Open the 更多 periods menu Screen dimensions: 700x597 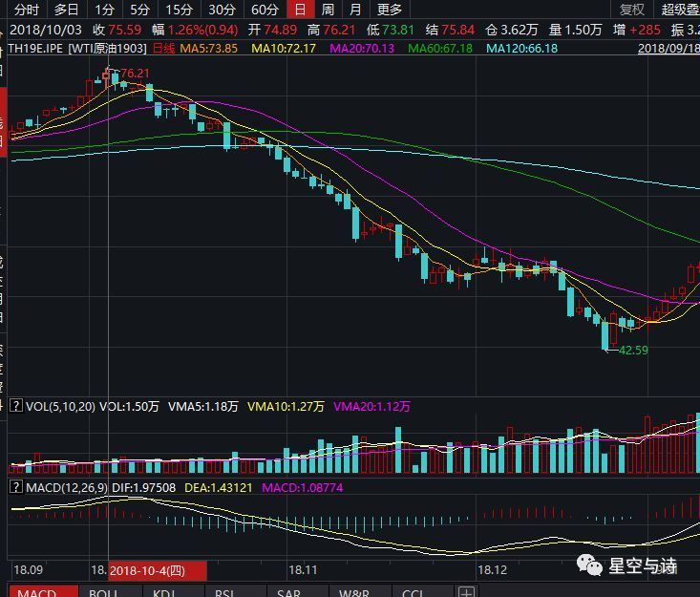[x=390, y=10]
